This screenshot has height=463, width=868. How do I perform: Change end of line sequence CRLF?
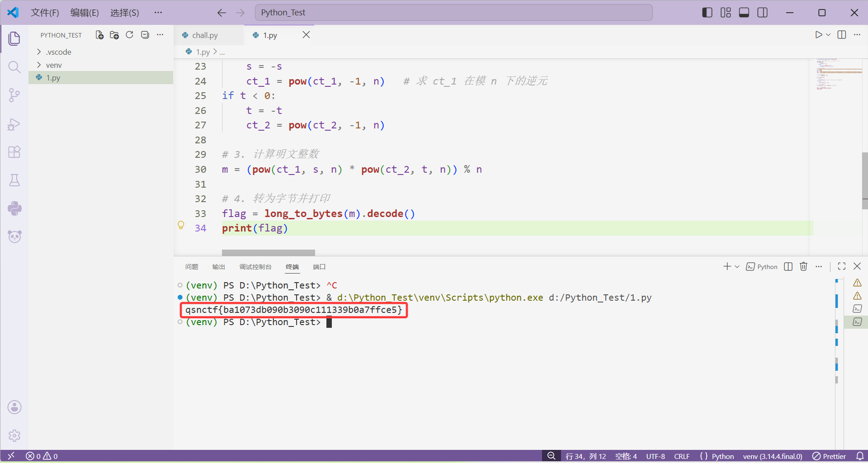[x=682, y=456]
